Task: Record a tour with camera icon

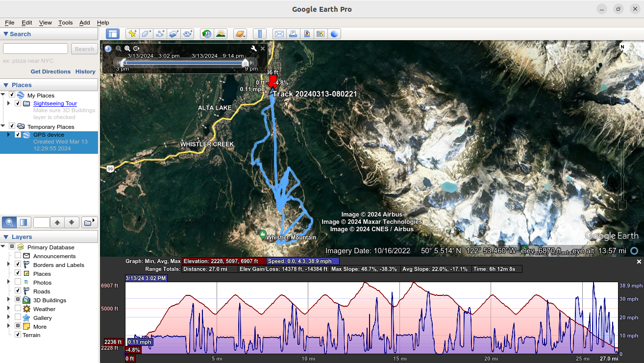Action: click(187, 34)
